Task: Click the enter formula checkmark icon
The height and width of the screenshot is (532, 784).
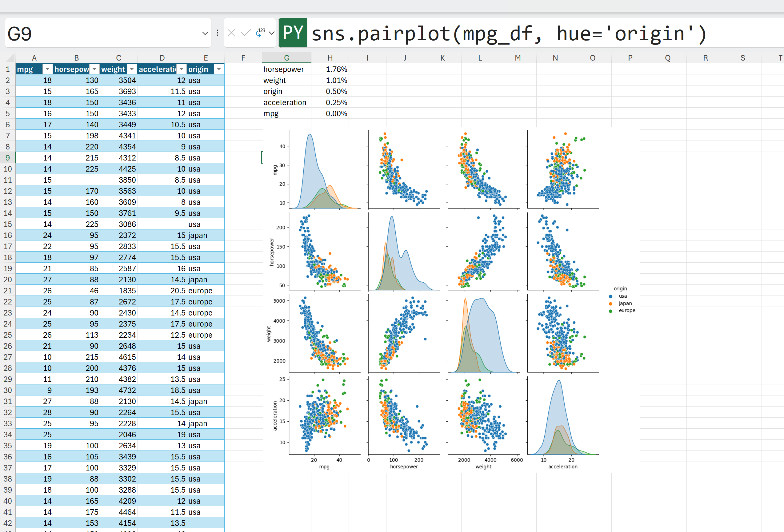Action: coord(246,33)
